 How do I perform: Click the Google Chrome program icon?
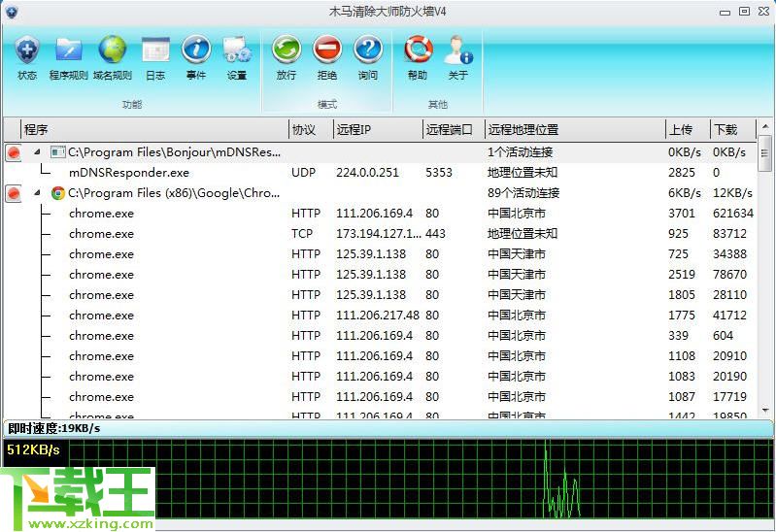coord(58,193)
